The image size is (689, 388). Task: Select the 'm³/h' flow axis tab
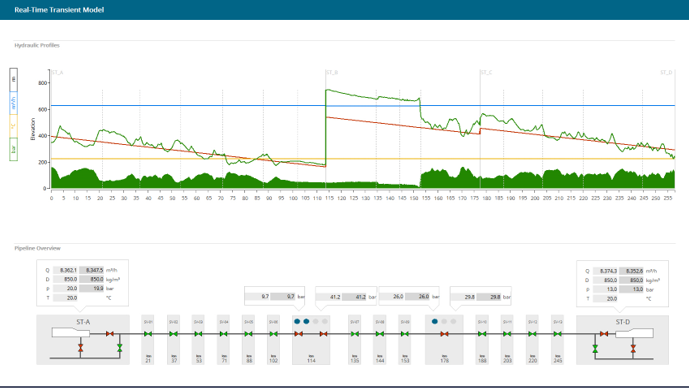14,103
